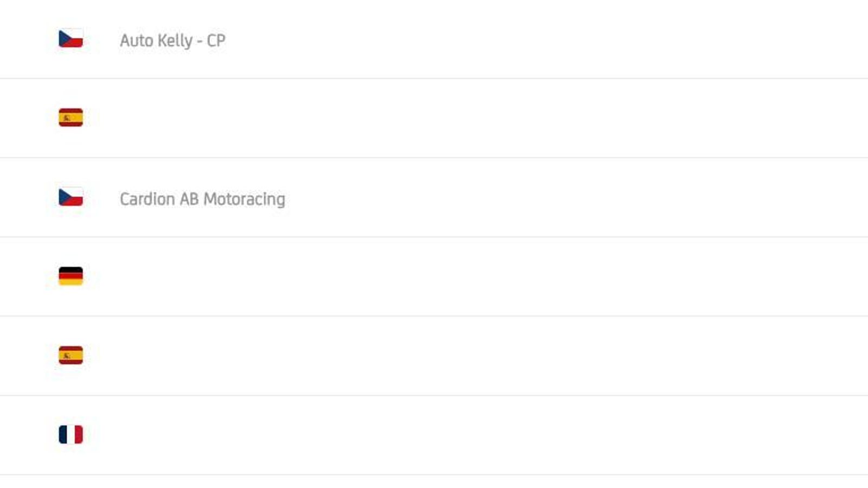Screen dimensions: 868x488
Task: Select the French flag icon
Action: [x=71, y=434]
